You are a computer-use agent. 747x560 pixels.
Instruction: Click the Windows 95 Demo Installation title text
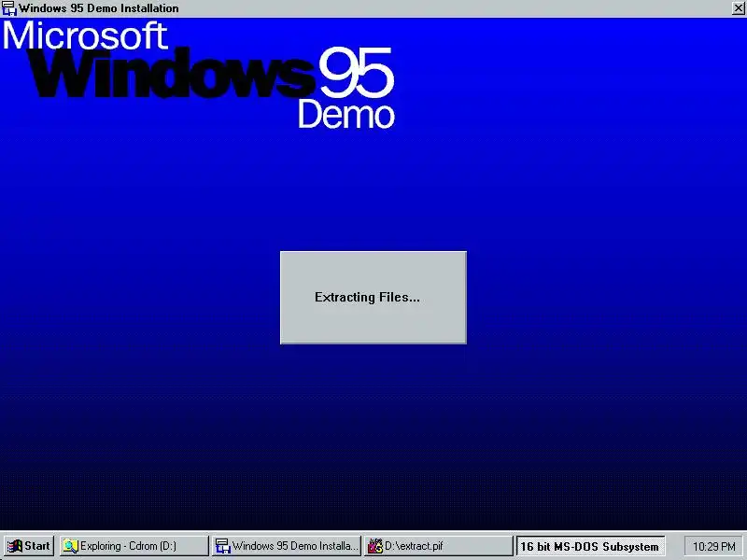(x=99, y=8)
